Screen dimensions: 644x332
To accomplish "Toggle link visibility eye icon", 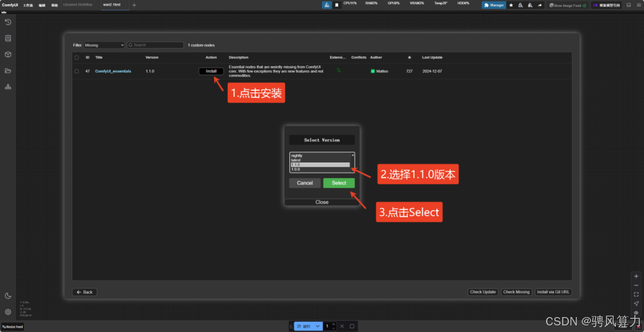I will pos(636,312).
